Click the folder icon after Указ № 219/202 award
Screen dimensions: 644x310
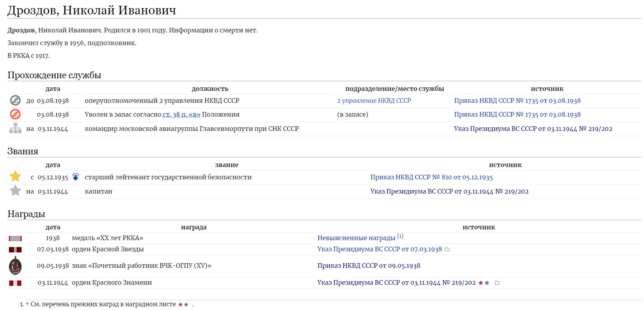click(x=497, y=283)
